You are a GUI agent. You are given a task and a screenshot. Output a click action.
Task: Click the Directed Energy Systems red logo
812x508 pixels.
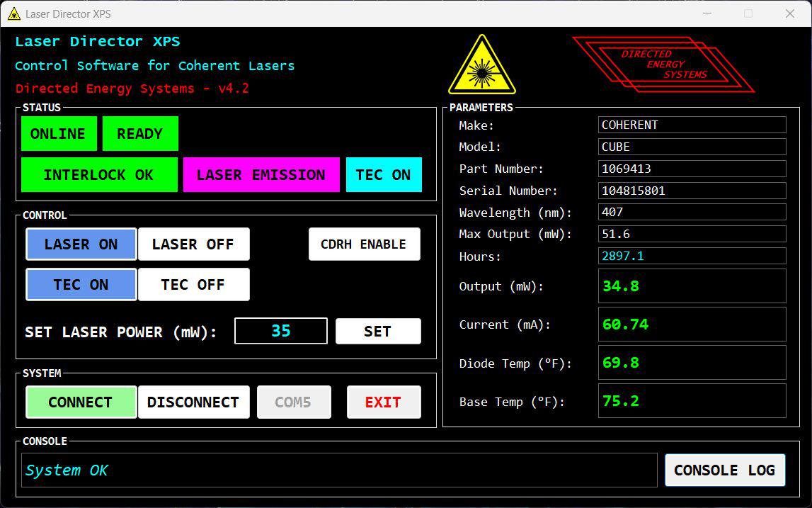[663, 64]
